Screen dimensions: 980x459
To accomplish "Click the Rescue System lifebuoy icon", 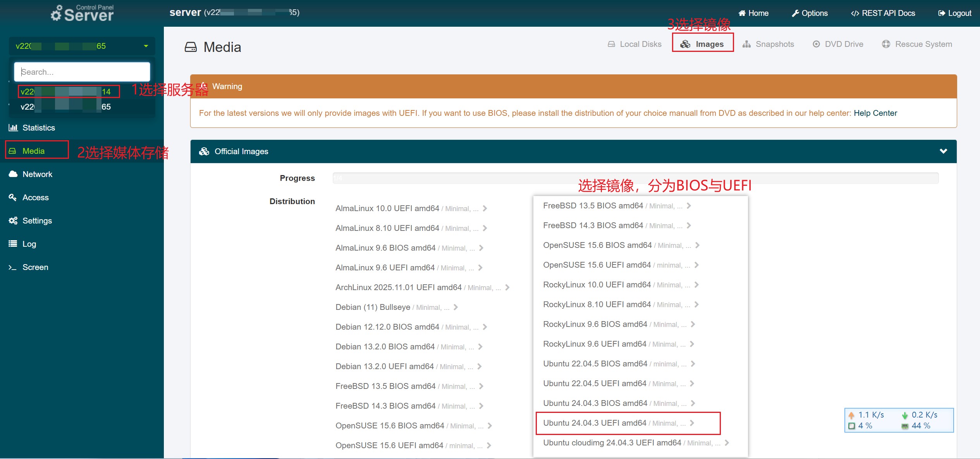I will coord(886,44).
